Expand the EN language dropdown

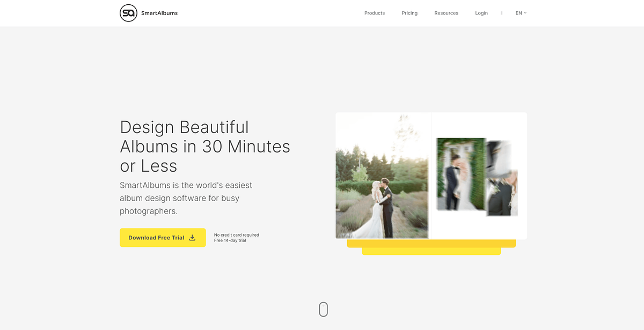click(521, 13)
